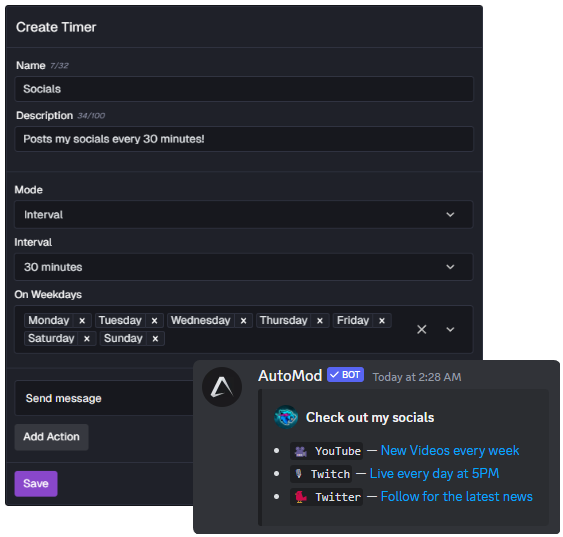Remove the Monday weekday tag
The height and width of the screenshot is (537, 563).
tap(82, 321)
